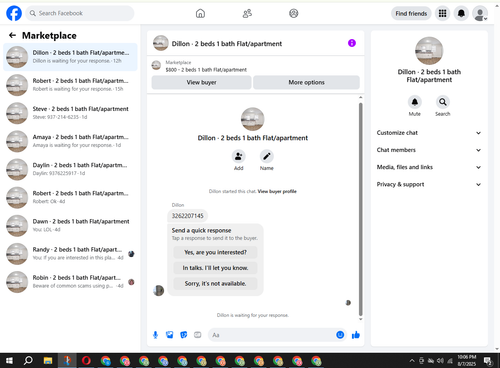Expand the Chat members section
Viewport: 500px width, 368px height.
coord(429,150)
